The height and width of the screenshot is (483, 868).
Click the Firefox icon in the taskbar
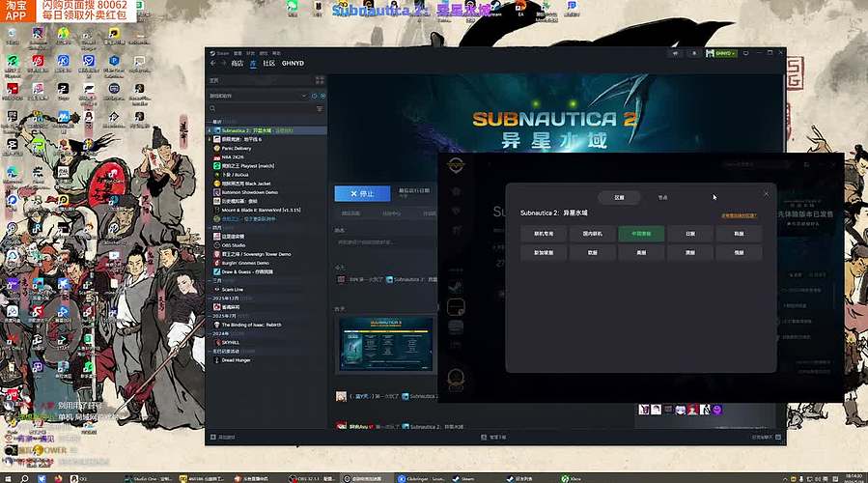coord(58,478)
